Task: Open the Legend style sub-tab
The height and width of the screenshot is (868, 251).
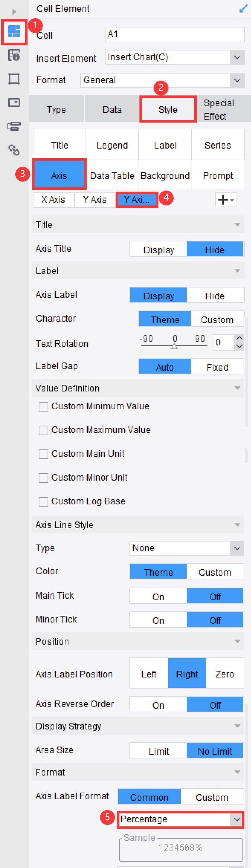Action: pos(112,145)
